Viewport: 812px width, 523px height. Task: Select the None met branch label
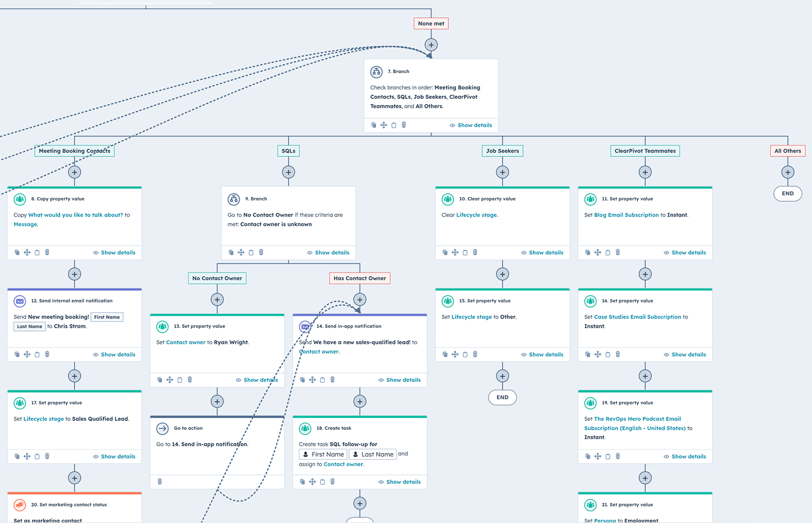pyautogui.click(x=431, y=24)
